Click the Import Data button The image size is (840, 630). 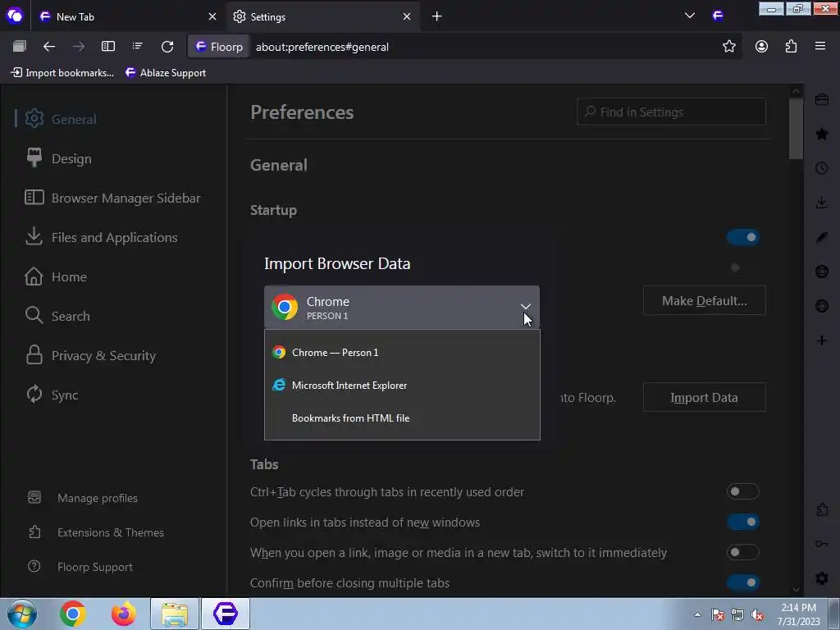coord(704,398)
